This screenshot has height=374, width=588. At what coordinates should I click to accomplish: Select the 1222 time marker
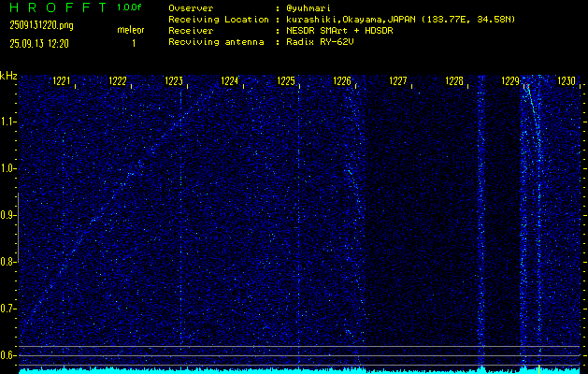[118, 81]
